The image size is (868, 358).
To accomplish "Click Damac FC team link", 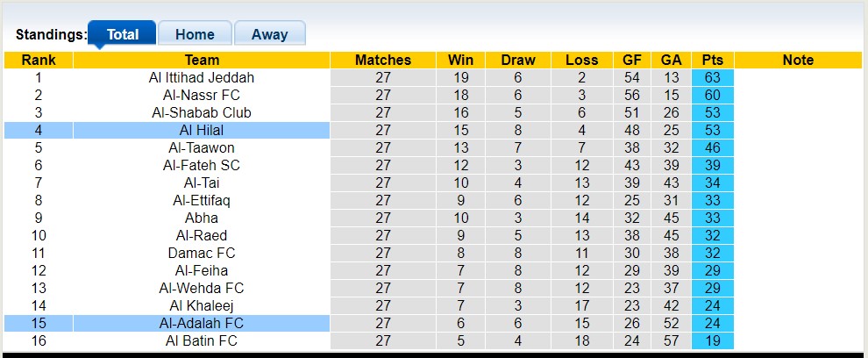I will [202, 253].
